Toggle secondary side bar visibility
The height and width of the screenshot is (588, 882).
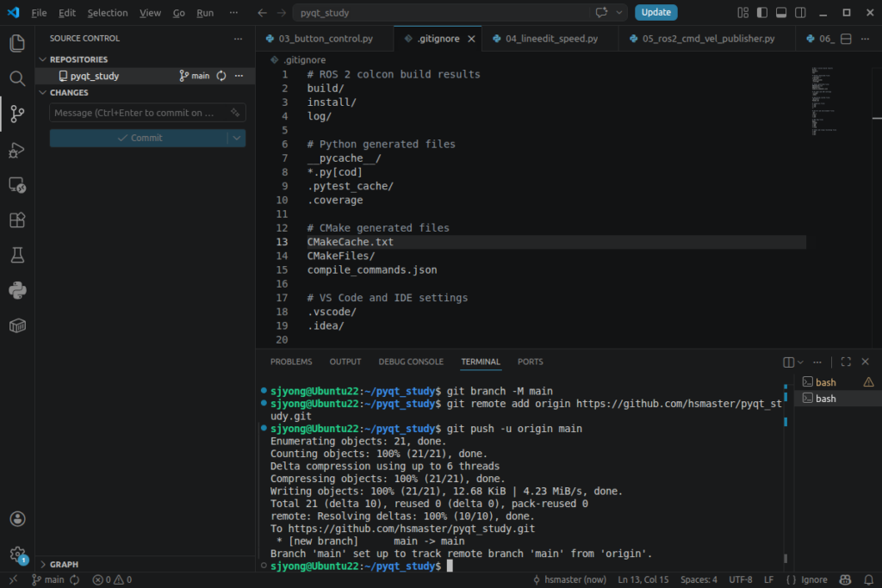[x=800, y=12]
